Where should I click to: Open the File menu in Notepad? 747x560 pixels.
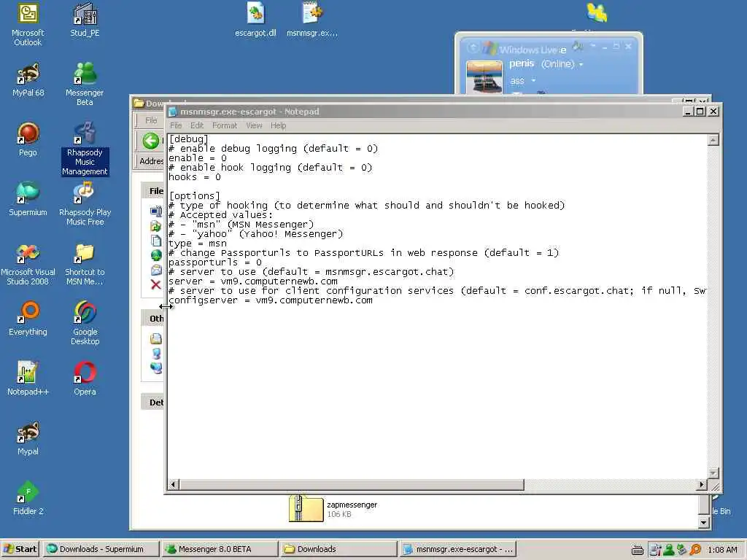[x=176, y=125]
